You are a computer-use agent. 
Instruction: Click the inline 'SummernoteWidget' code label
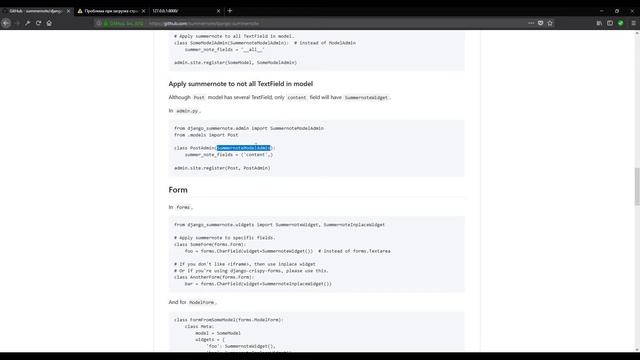click(x=366, y=98)
